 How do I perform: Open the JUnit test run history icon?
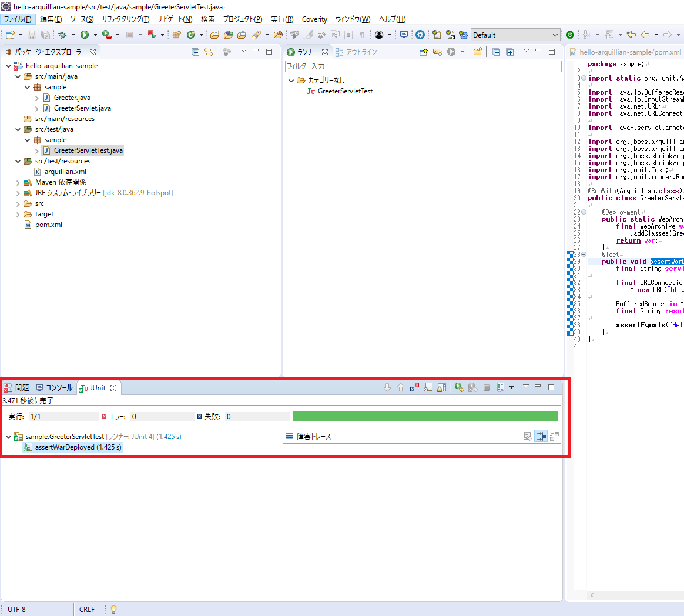point(501,387)
